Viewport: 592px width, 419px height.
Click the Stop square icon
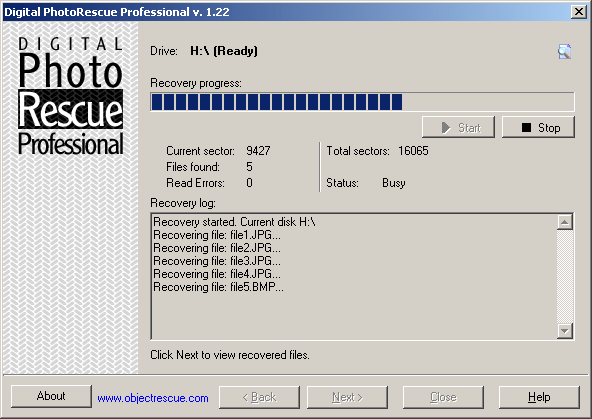pyautogui.click(x=526, y=128)
